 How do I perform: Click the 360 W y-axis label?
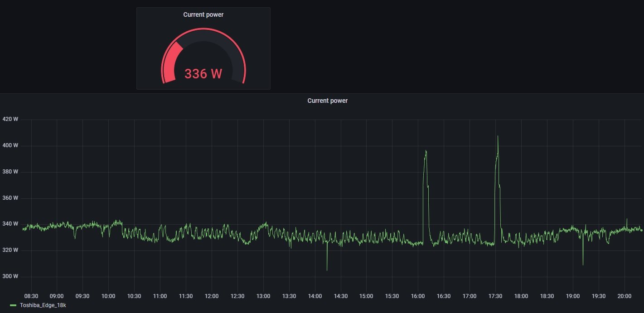pyautogui.click(x=10, y=198)
